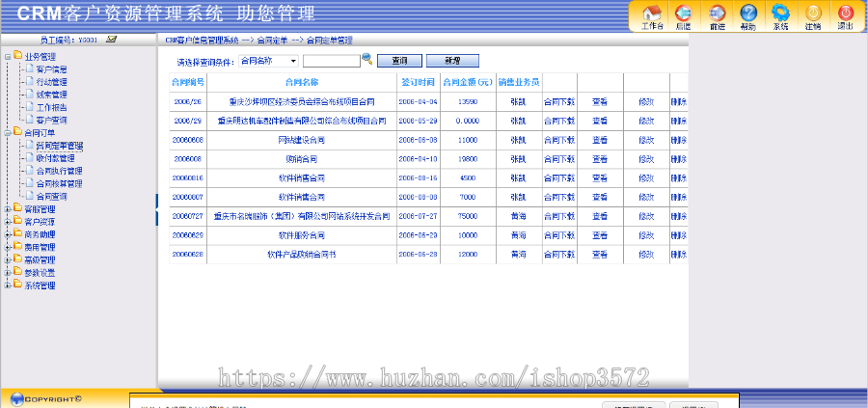Click contract name 重庆朋达机车配件制造有限公司综合布线项目合同
The width and height of the screenshot is (868, 408).
tap(302, 121)
